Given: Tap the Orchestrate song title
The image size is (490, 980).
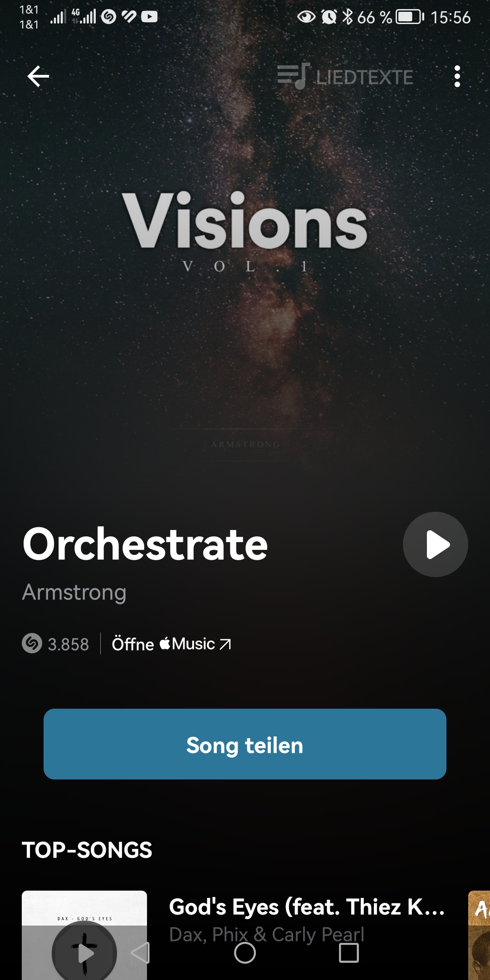Looking at the screenshot, I should (145, 544).
